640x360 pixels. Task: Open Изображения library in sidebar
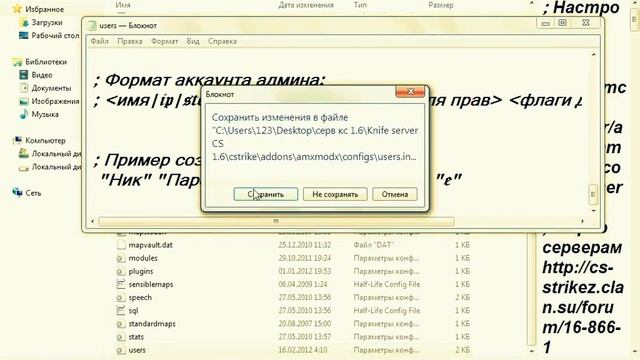pyautogui.click(x=55, y=101)
